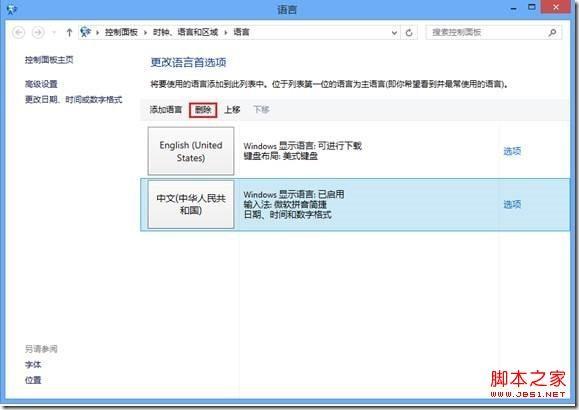Select the English (United States) language tile

[x=191, y=151]
